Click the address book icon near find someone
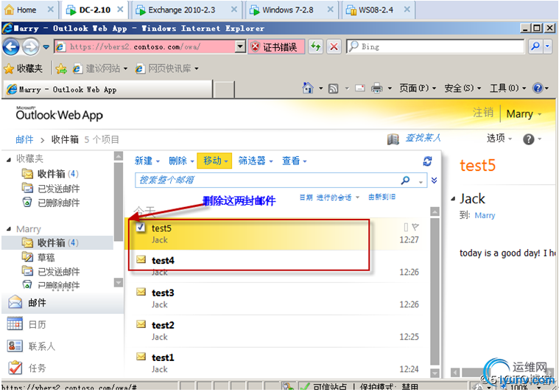This screenshot has height=392, width=559. [x=393, y=139]
